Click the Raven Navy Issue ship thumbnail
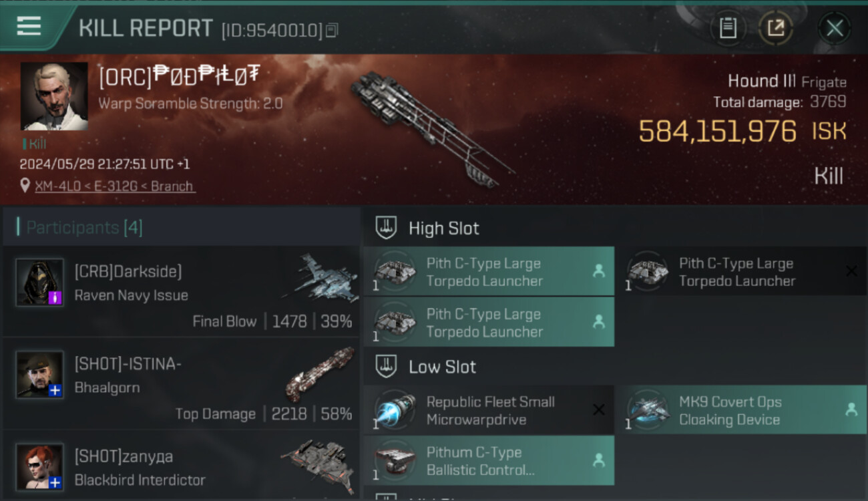The width and height of the screenshot is (868, 501). pyautogui.click(x=320, y=277)
